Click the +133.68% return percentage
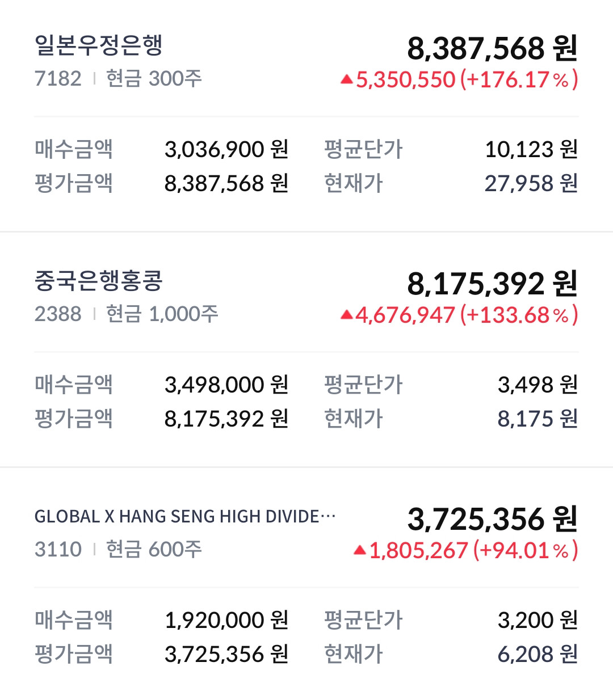The height and width of the screenshot is (700, 613). point(519,315)
